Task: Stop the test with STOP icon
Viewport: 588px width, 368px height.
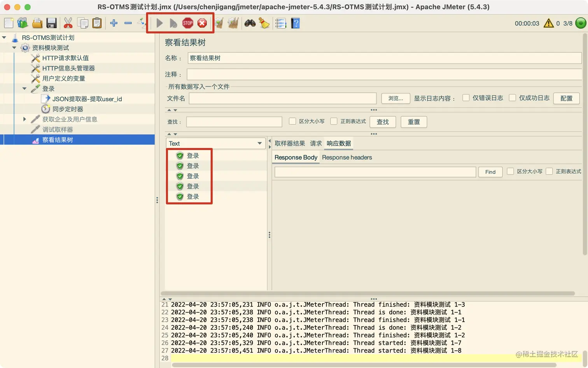Action: tap(188, 23)
